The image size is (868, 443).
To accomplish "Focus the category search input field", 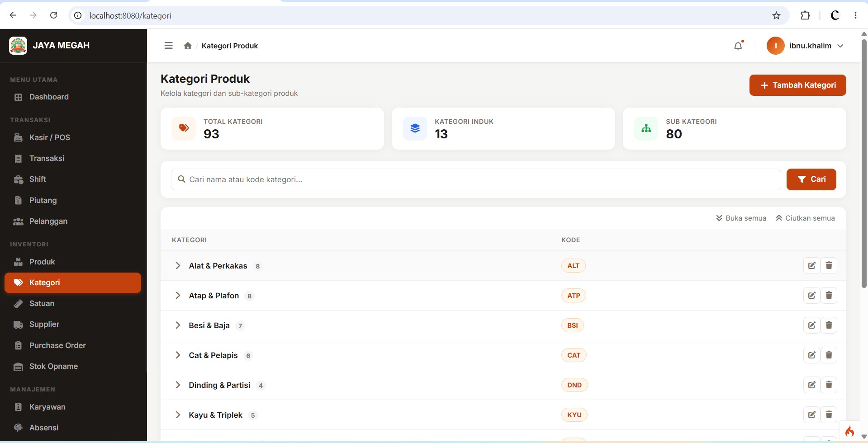I will point(476,179).
